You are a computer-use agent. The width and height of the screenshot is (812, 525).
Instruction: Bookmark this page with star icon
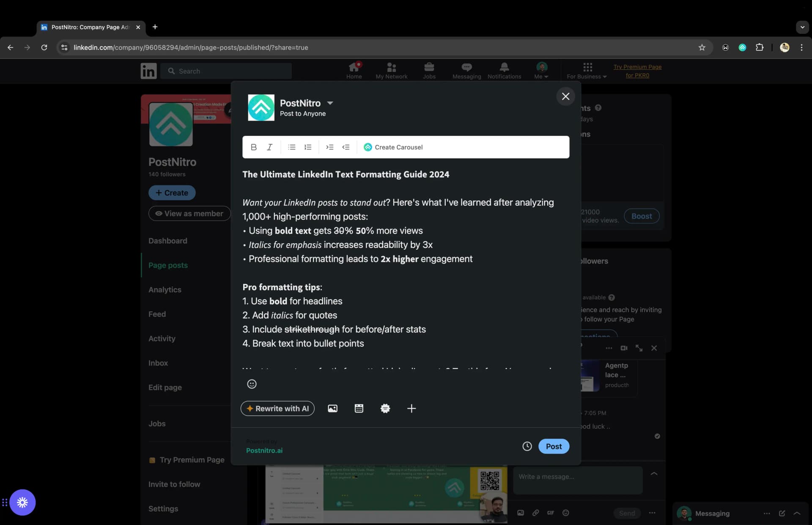(x=702, y=47)
